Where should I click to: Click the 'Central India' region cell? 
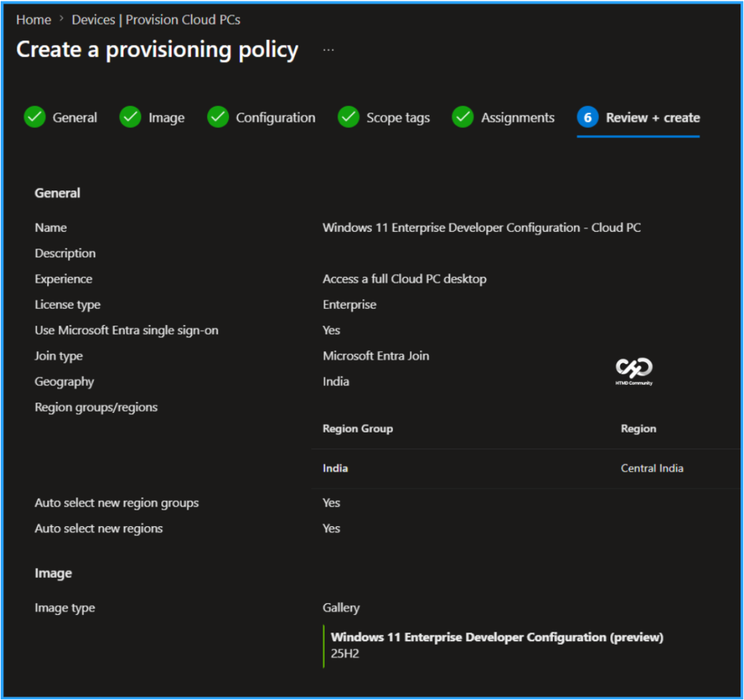[x=652, y=468]
